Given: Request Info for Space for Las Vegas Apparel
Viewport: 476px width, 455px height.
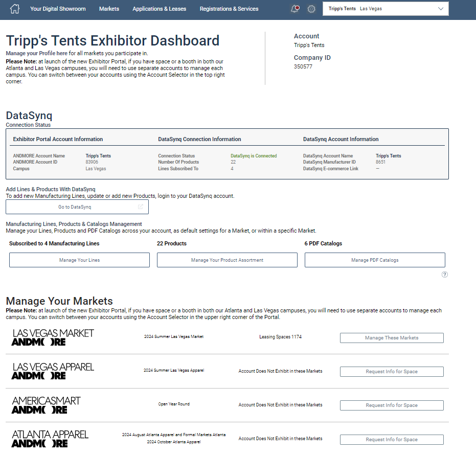Looking at the screenshot, I should pyautogui.click(x=392, y=372).
